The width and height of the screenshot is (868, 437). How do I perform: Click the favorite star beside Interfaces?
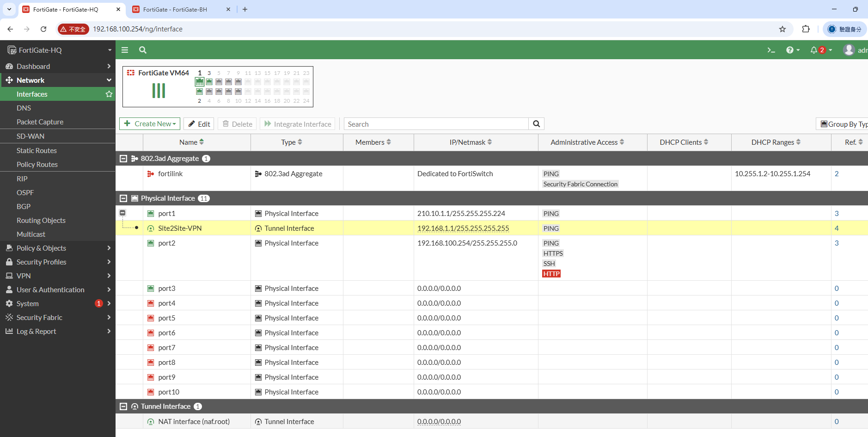(109, 94)
